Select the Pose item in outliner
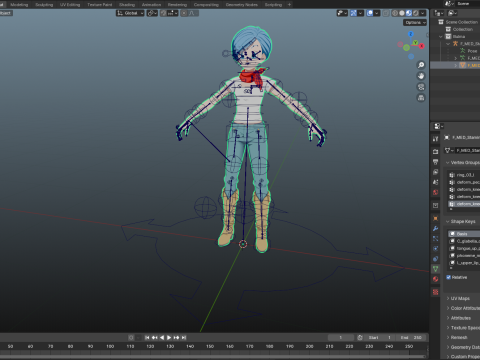 pos(472,51)
